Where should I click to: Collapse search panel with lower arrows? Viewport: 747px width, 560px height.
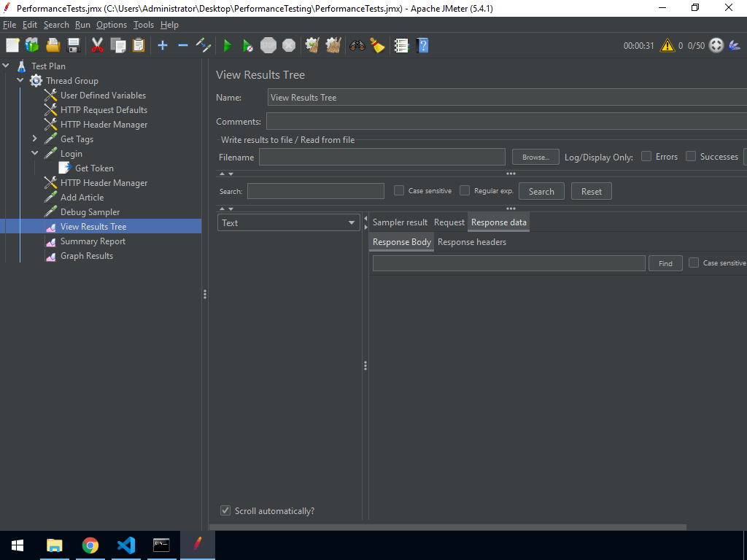click(x=226, y=209)
